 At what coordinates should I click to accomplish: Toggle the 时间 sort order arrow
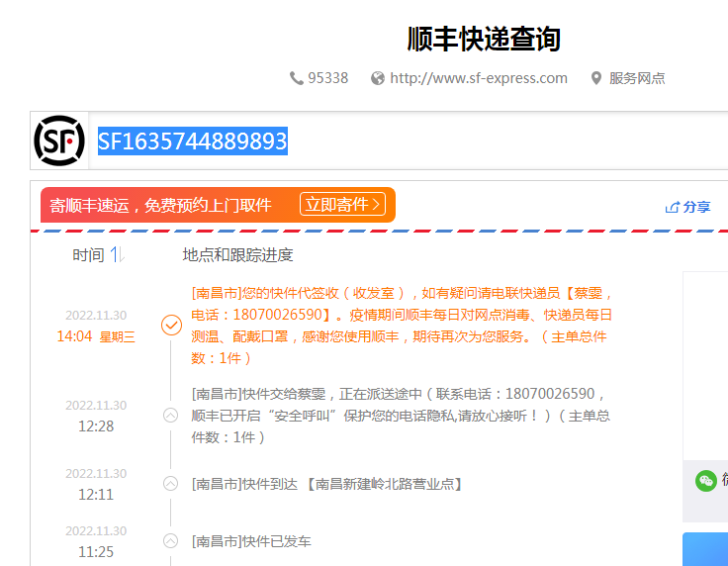[117, 254]
